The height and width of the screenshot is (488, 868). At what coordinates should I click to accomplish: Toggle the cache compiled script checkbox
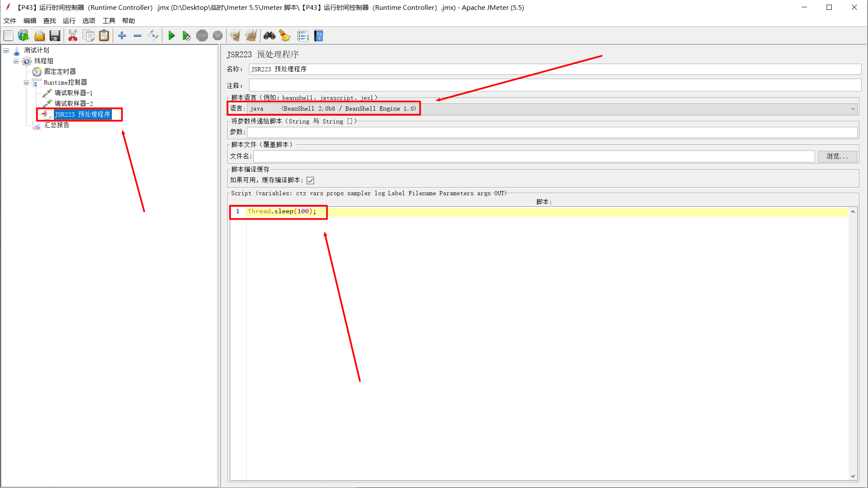(311, 180)
